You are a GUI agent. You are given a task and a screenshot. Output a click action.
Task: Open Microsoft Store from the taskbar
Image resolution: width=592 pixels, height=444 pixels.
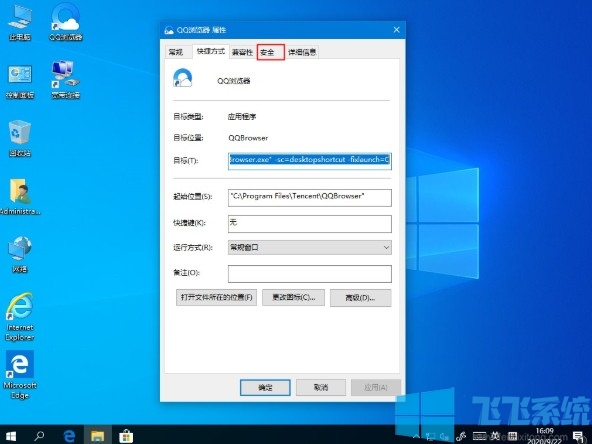[x=126, y=436]
